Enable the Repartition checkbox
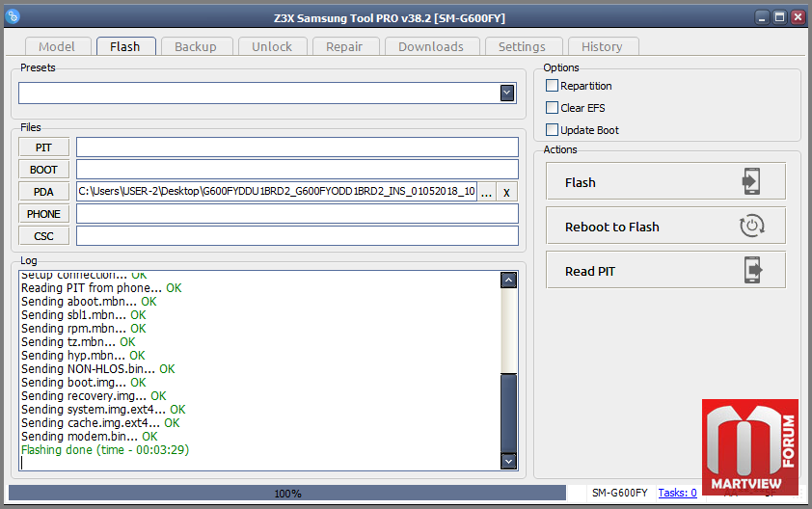The image size is (812, 509). (x=552, y=86)
